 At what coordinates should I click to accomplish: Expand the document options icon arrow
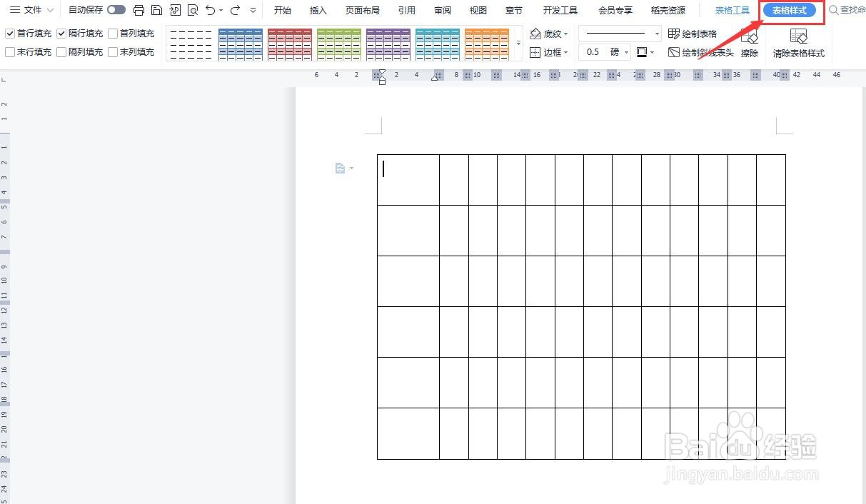coord(351,168)
